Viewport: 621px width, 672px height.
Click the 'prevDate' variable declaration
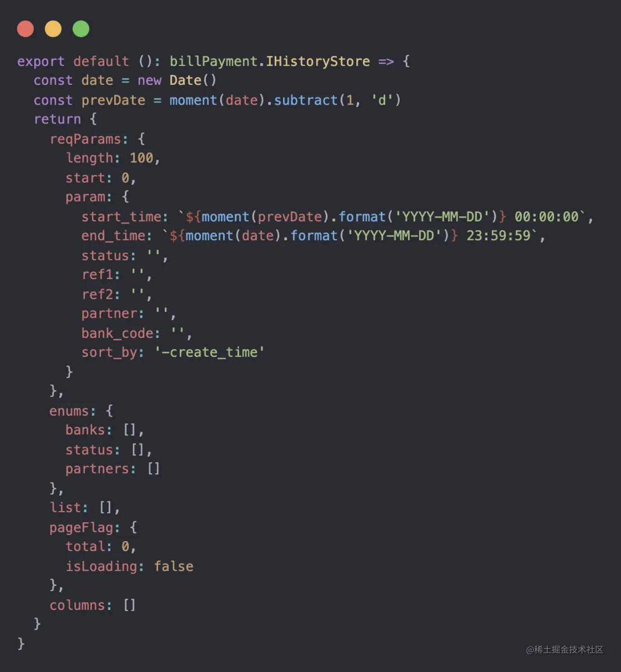coord(113,100)
